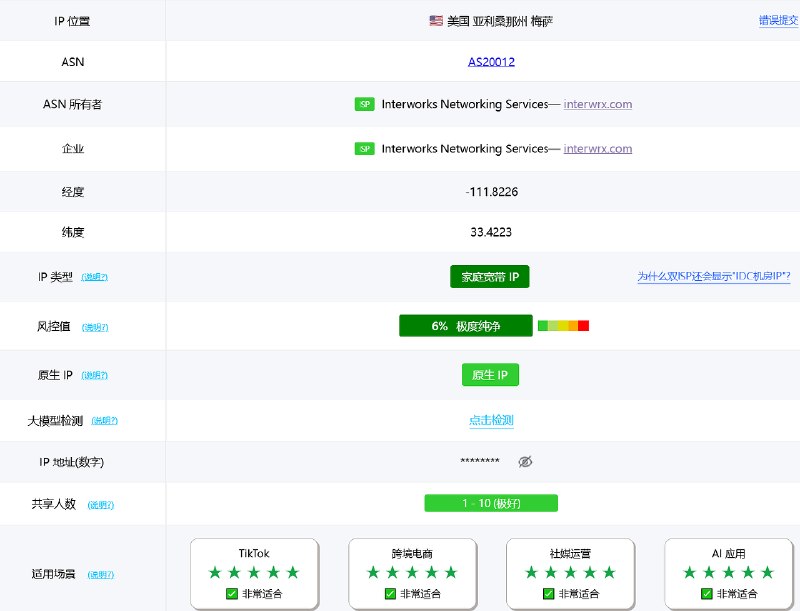Open 说明 help link beside 共享人数
Screen dimensions: 800x611
(x=101, y=505)
